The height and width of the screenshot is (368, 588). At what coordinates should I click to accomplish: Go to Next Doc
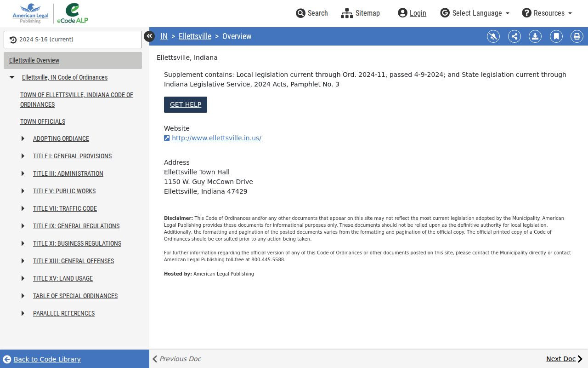pyautogui.click(x=565, y=359)
